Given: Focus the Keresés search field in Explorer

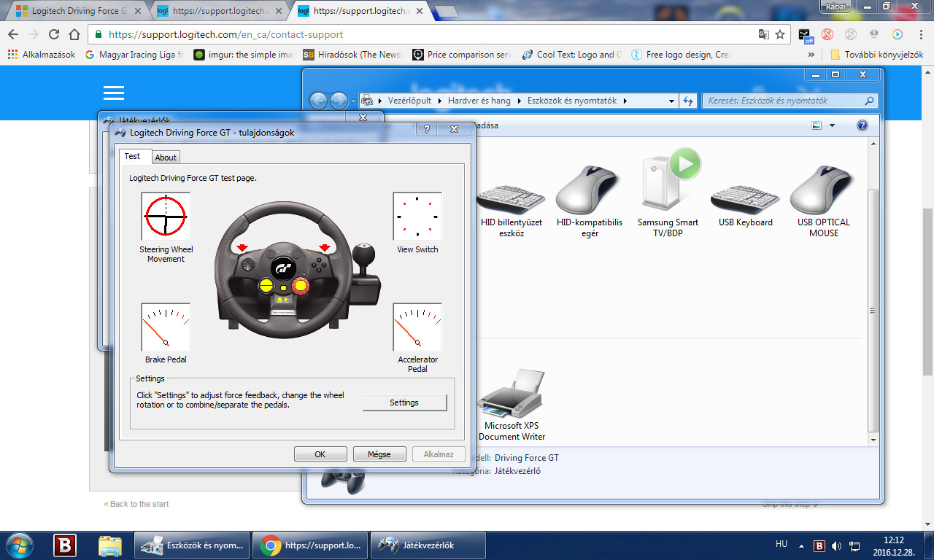Looking at the screenshot, I should coord(790,101).
